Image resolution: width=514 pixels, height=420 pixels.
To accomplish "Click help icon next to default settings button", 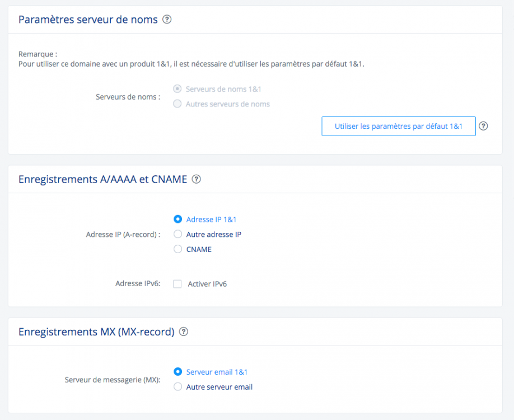I will click(x=484, y=126).
